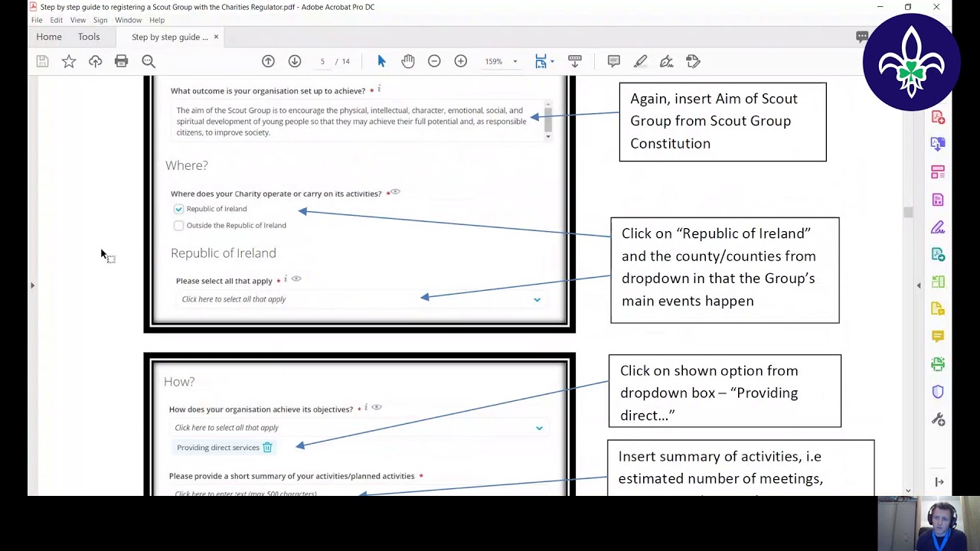This screenshot has width=980, height=551.
Task: Click the page number field showing 5
Action: click(322, 61)
